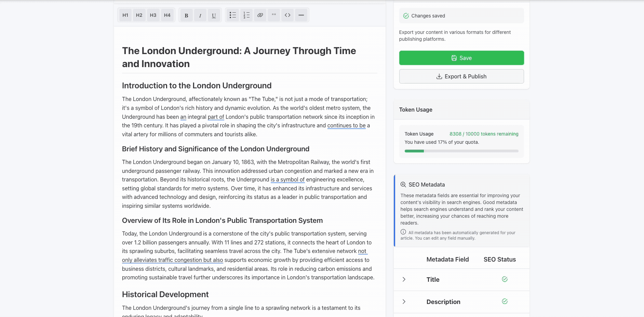Expand the Description metadata row
The image size is (644, 317).
click(x=404, y=302)
